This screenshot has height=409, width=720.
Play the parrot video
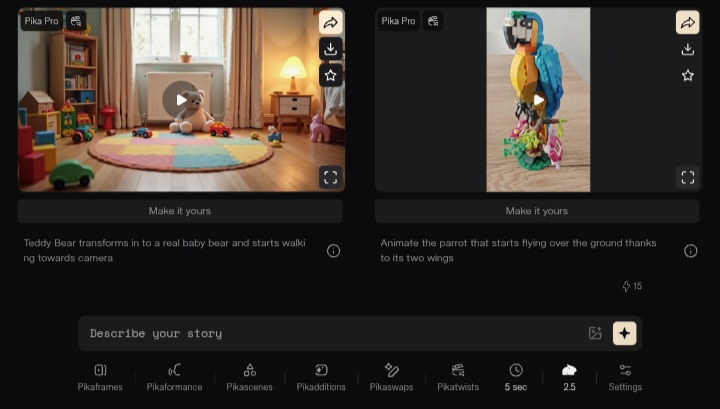pyautogui.click(x=538, y=99)
